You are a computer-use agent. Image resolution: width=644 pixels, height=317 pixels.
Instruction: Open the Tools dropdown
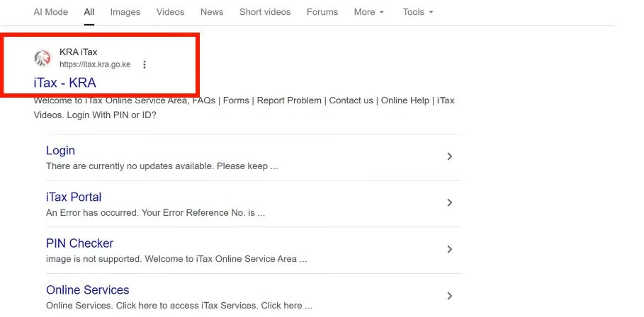(418, 12)
